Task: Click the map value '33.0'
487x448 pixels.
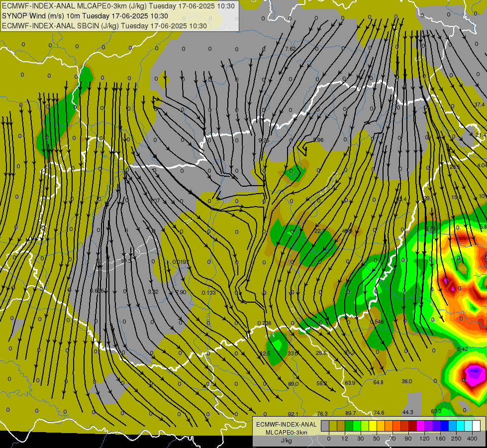Action: click(x=292, y=353)
